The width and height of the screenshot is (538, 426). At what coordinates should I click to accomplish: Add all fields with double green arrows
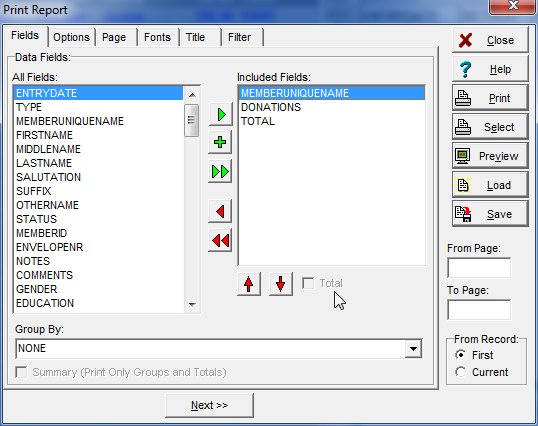(220, 171)
